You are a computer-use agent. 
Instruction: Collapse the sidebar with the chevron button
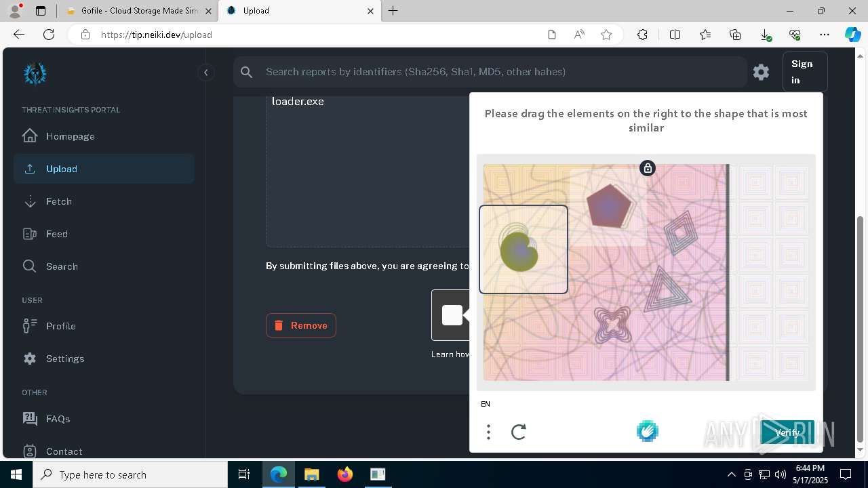205,72
